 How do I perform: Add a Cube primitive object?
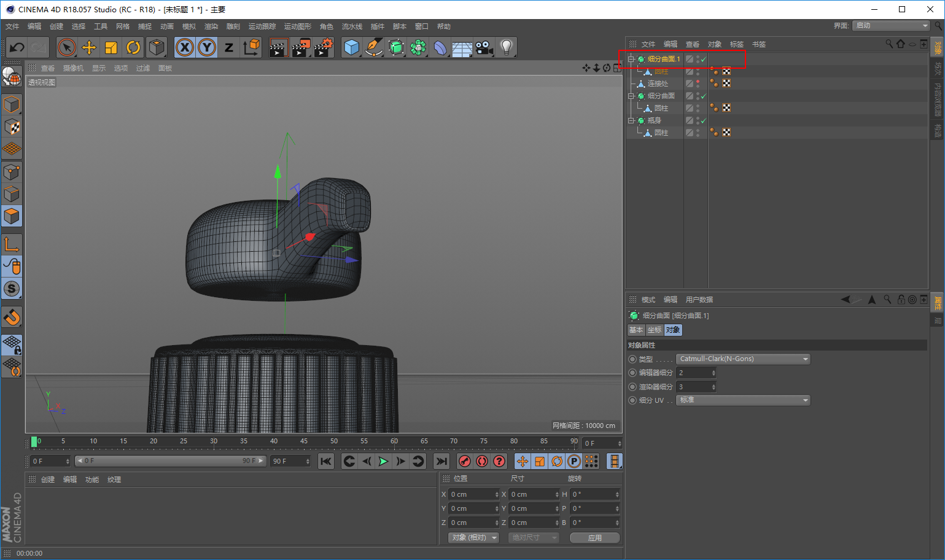[x=352, y=47]
